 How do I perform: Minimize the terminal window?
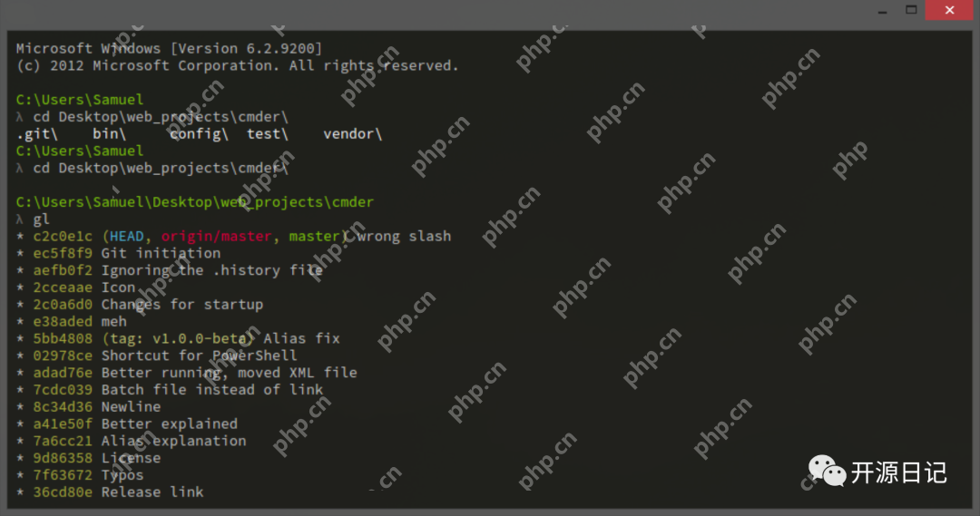[x=880, y=9]
